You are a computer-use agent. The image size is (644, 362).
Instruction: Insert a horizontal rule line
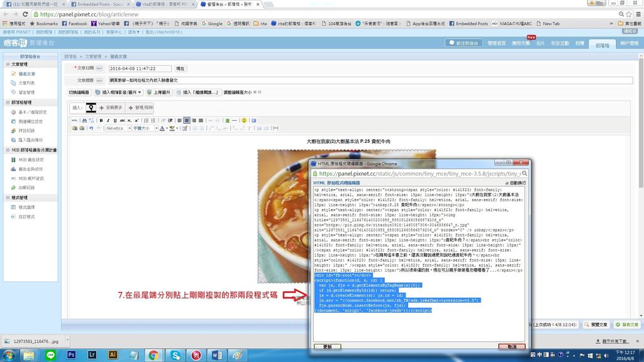pyautogui.click(x=235, y=120)
